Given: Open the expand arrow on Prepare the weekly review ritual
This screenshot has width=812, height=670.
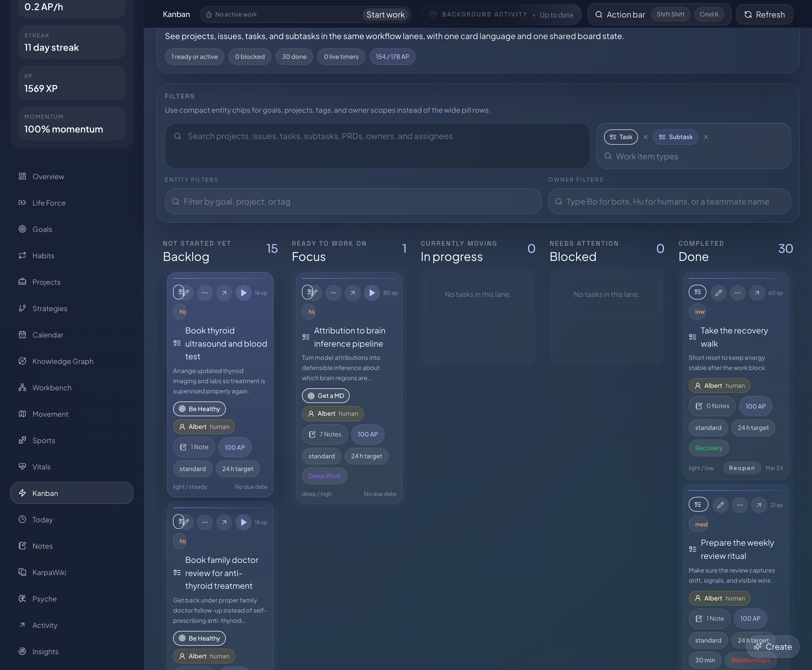Looking at the screenshot, I should tap(759, 505).
